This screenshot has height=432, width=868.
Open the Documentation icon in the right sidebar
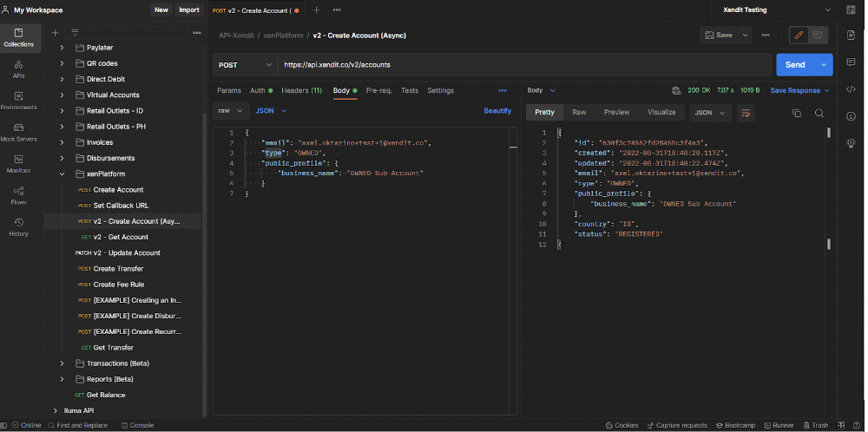click(x=851, y=36)
